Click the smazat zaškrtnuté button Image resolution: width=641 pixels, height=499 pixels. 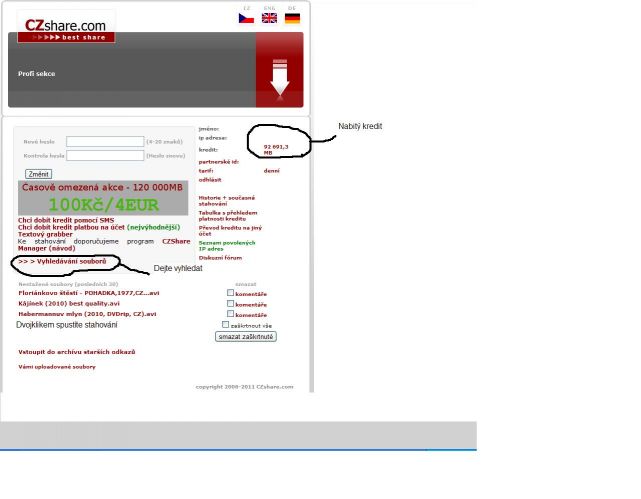tap(246, 336)
